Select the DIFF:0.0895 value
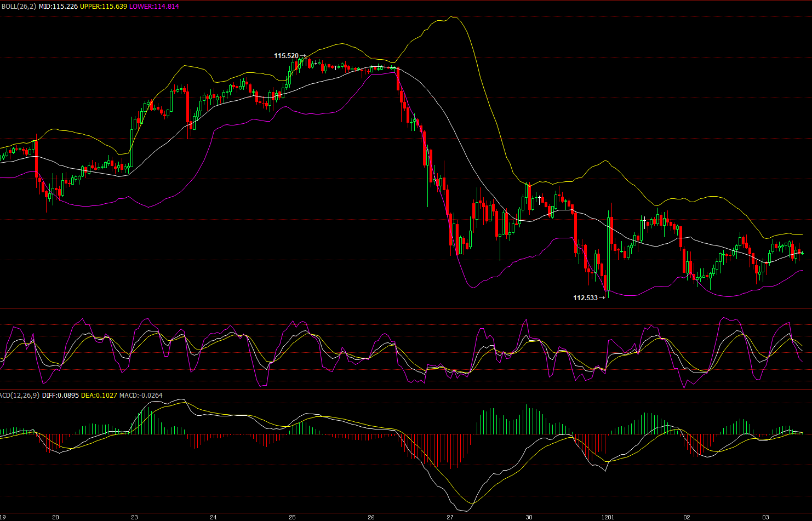 point(60,396)
